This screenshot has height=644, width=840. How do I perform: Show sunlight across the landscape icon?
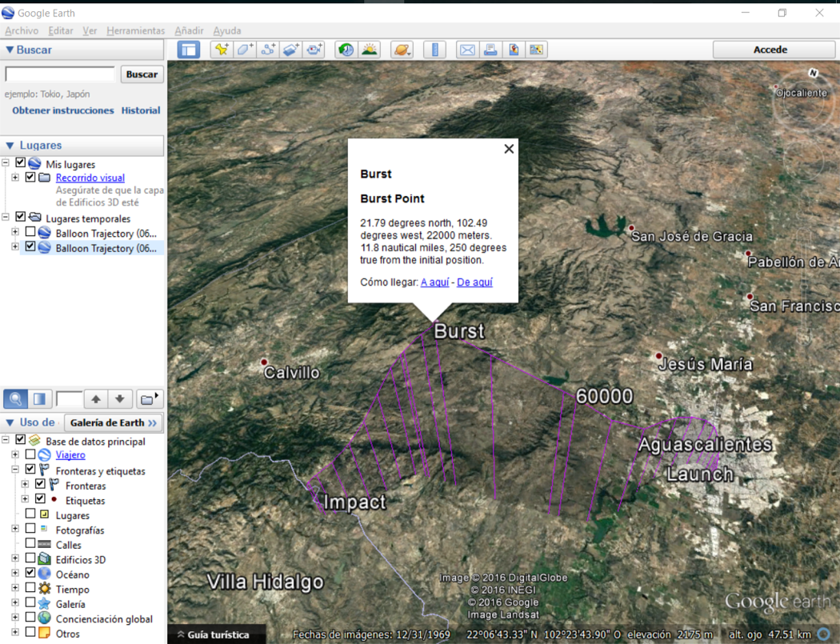369,50
